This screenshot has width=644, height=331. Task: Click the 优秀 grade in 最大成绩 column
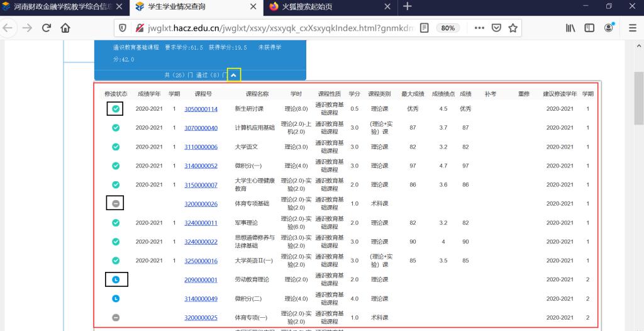[413, 109]
